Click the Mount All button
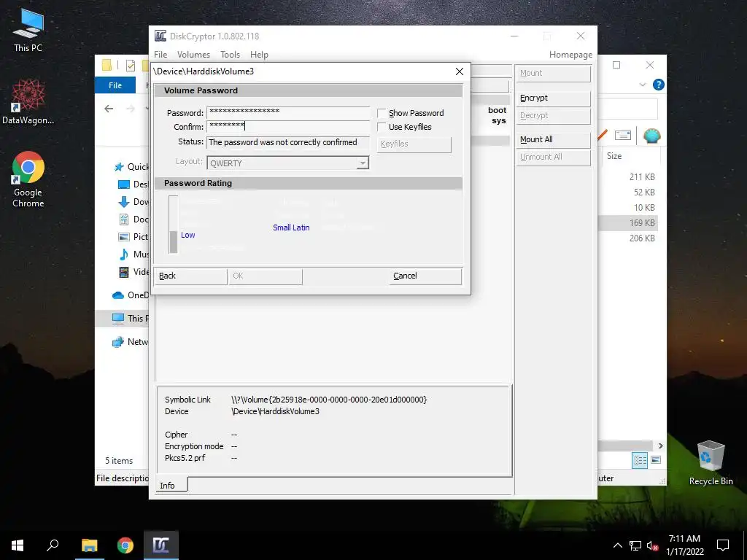This screenshot has height=560, width=747. (x=553, y=139)
